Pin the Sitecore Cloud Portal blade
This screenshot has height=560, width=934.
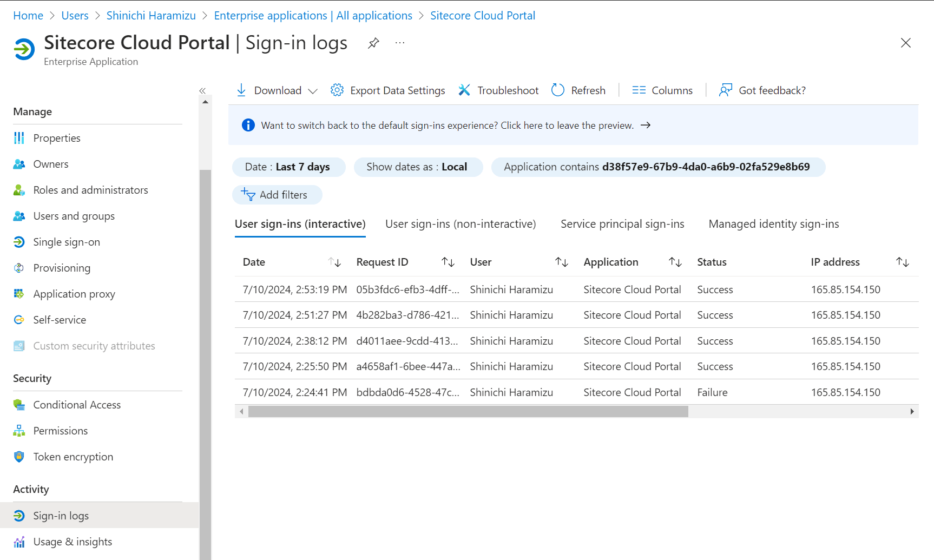pyautogui.click(x=373, y=43)
